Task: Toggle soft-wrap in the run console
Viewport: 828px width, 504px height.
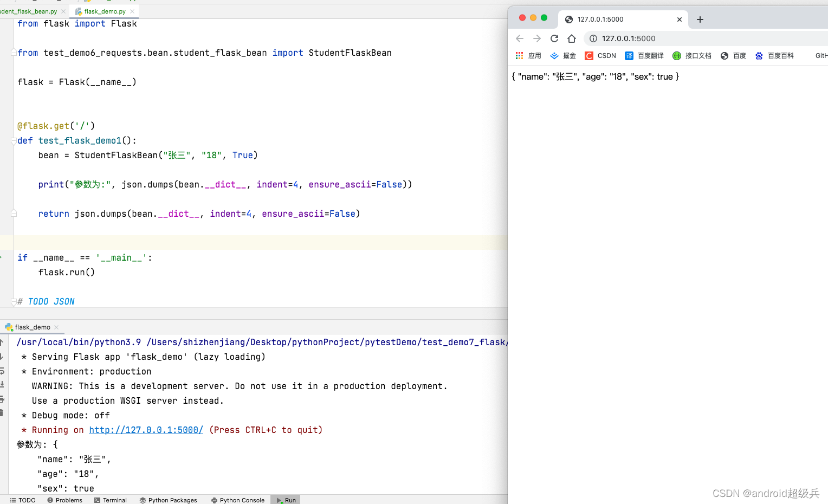Action: point(2,371)
